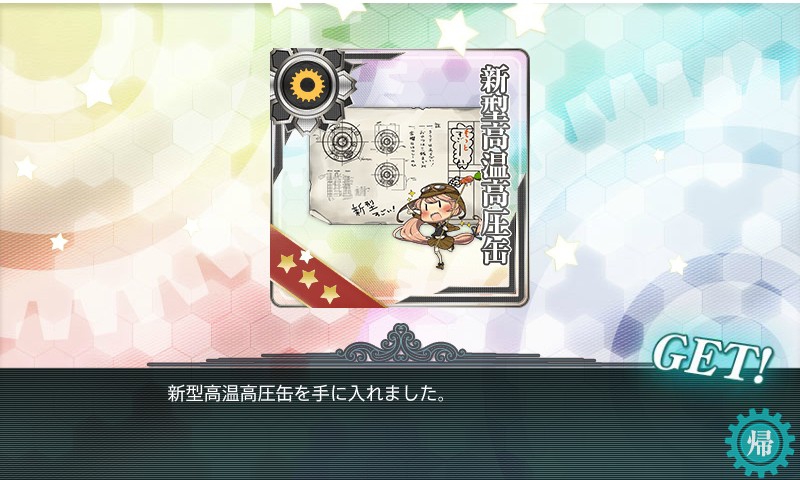This screenshot has height=480, width=800.
Task: Click the 新型高温高圧缶を手に入れました message text
Action: coord(307,394)
